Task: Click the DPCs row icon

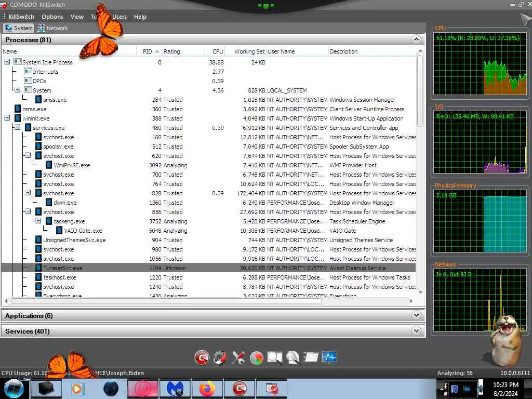Action: tap(28, 81)
